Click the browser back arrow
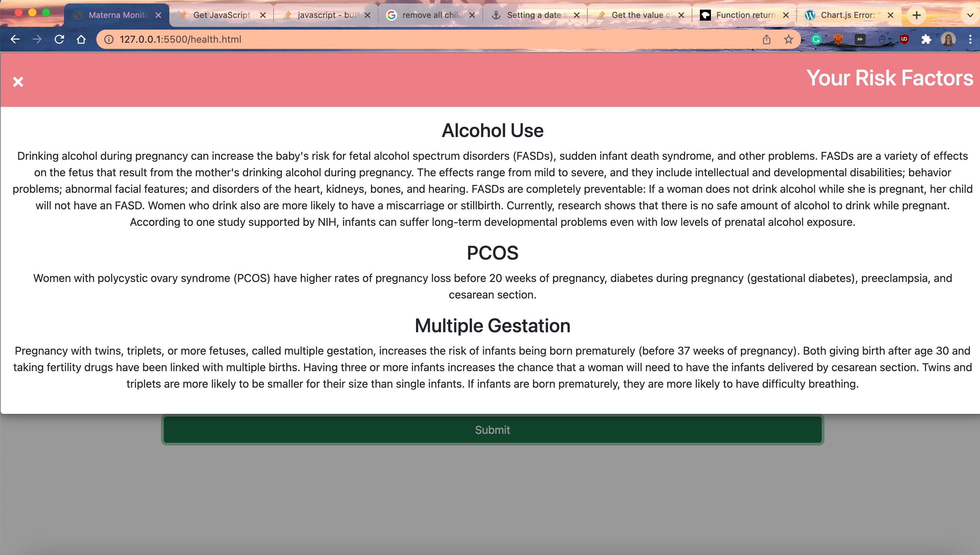 pyautogui.click(x=15, y=39)
